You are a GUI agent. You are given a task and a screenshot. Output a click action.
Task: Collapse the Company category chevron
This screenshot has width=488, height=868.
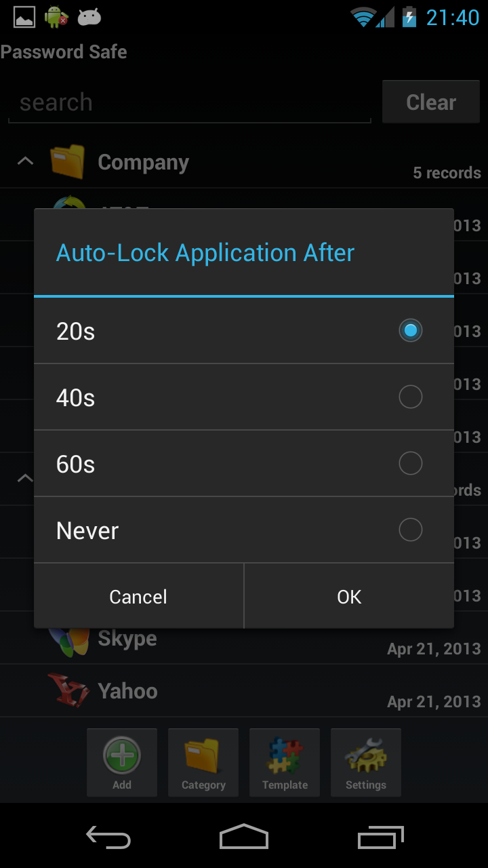(25, 161)
